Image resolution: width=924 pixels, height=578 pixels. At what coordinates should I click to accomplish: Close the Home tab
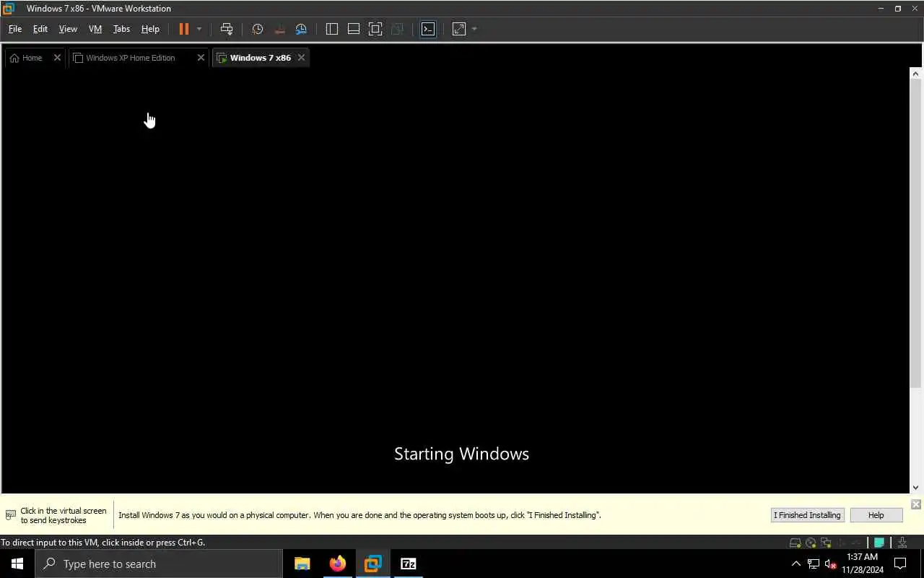(x=57, y=58)
